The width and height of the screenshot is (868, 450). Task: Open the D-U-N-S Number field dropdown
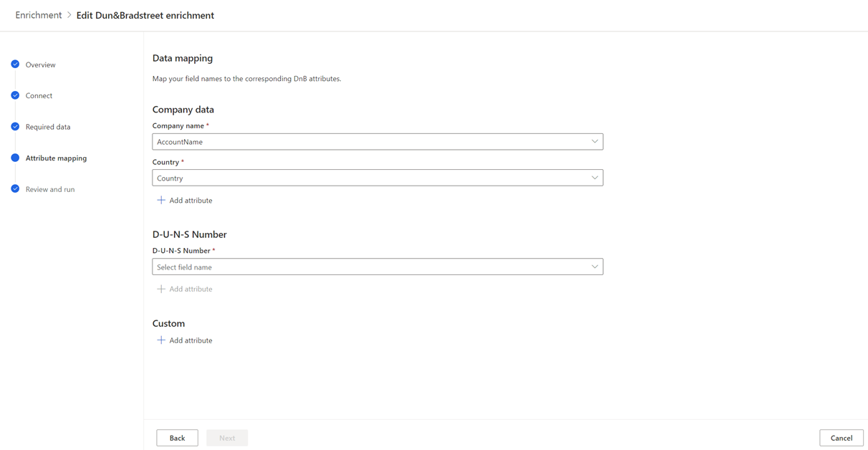377,267
